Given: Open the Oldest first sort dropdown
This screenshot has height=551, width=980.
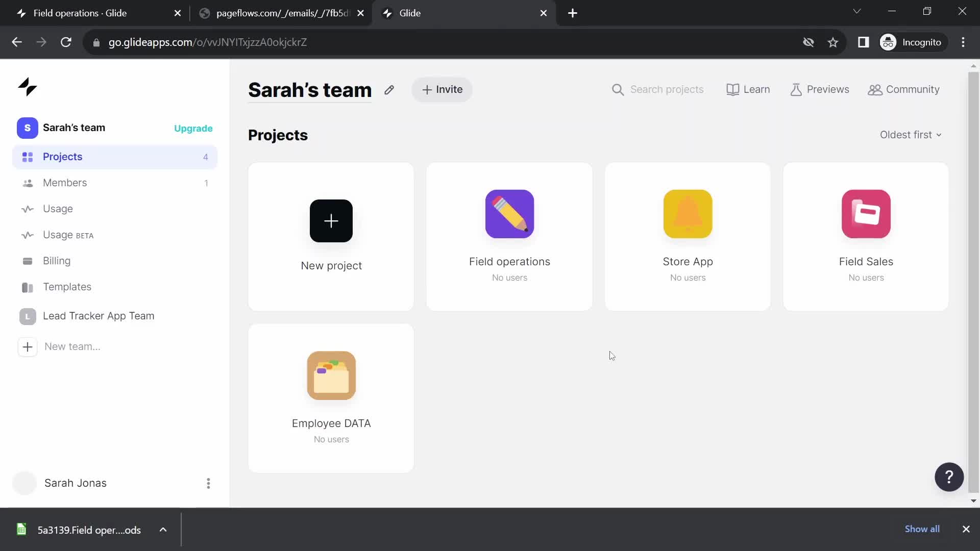Looking at the screenshot, I should tap(911, 135).
